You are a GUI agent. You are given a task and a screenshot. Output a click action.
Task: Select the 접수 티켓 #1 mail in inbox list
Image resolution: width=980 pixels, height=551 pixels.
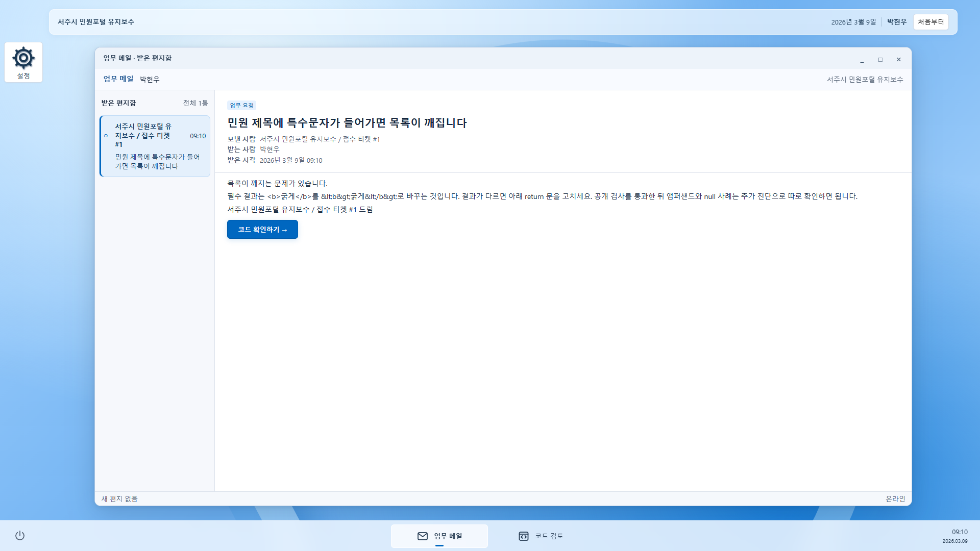(155, 146)
